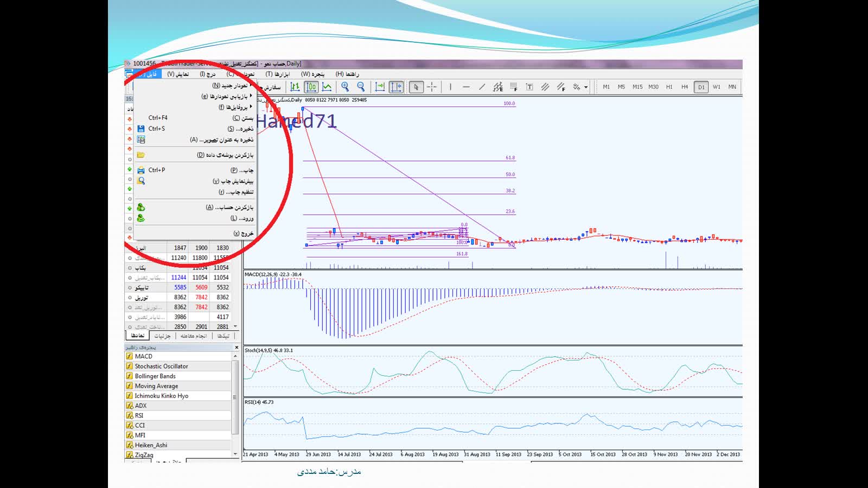Switch to the W1 timeframe
Image resolution: width=868 pixels, height=488 pixels.
717,87
